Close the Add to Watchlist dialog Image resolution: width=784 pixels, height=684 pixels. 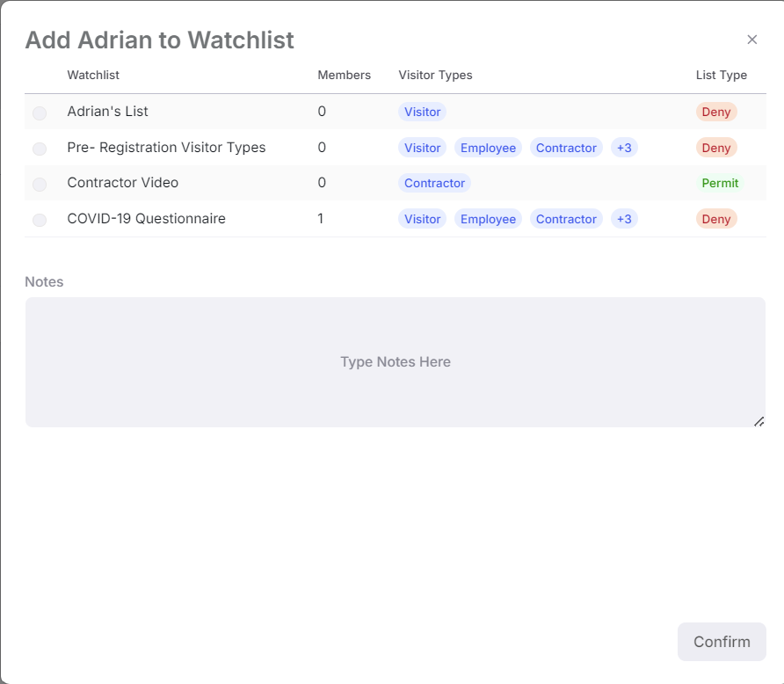pyautogui.click(x=752, y=40)
